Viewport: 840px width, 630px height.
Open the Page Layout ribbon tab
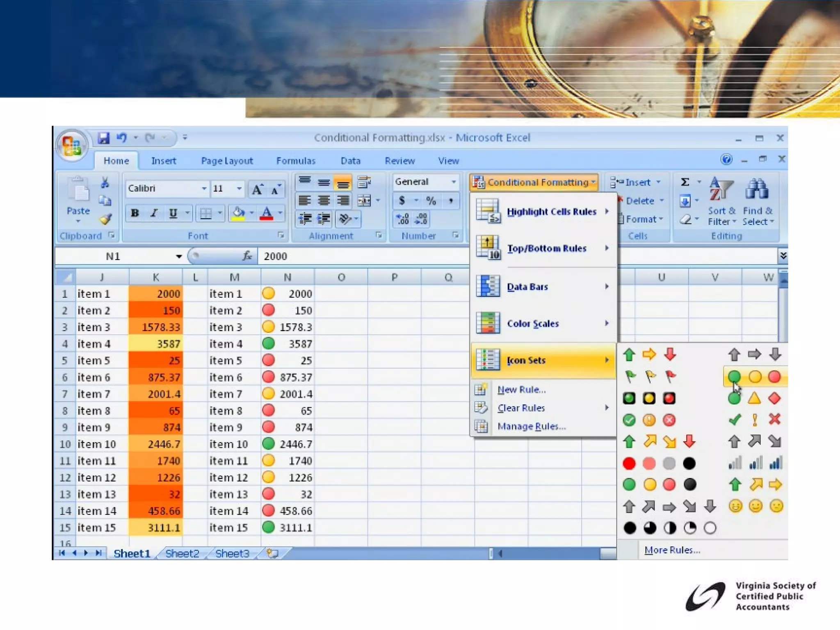pyautogui.click(x=227, y=161)
